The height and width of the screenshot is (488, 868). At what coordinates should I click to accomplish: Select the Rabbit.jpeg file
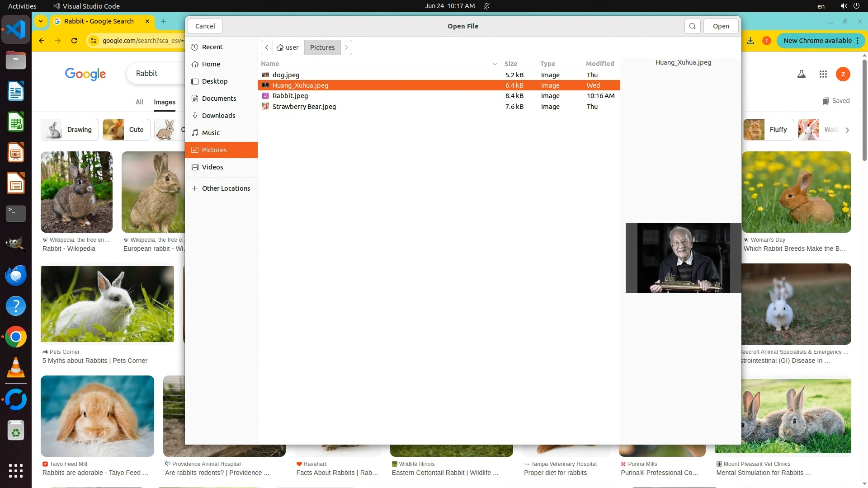click(290, 96)
